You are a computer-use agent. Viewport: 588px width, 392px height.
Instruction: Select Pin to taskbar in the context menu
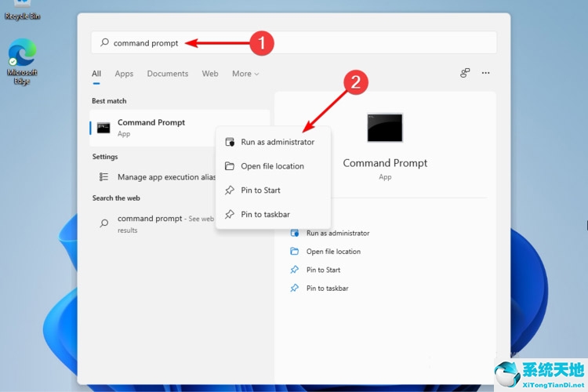[x=265, y=214]
